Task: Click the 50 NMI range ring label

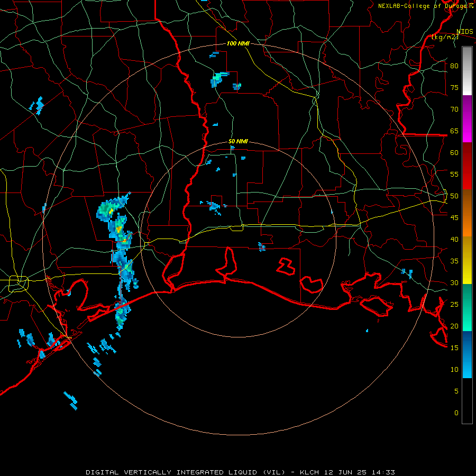Action: 238,141
